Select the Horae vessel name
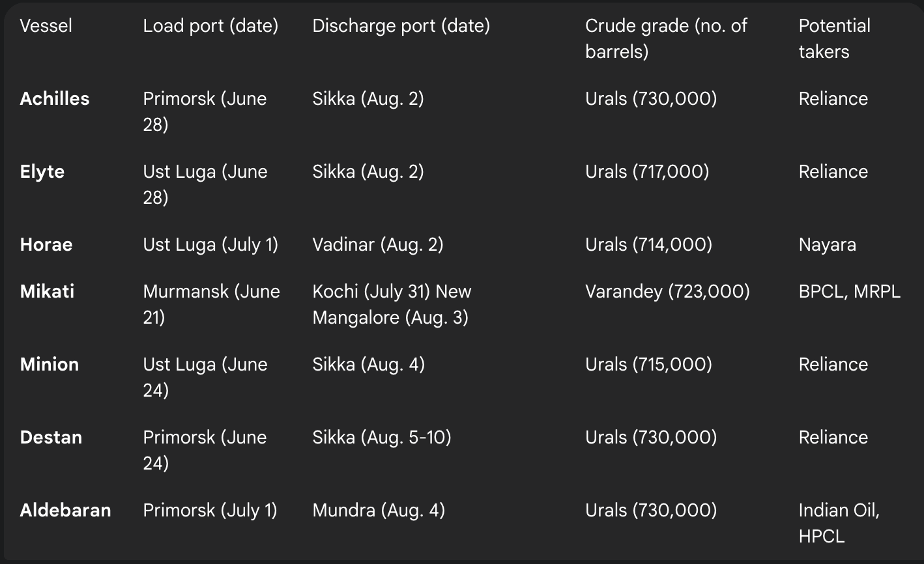This screenshot has height=564, width=924. point(46,245)
